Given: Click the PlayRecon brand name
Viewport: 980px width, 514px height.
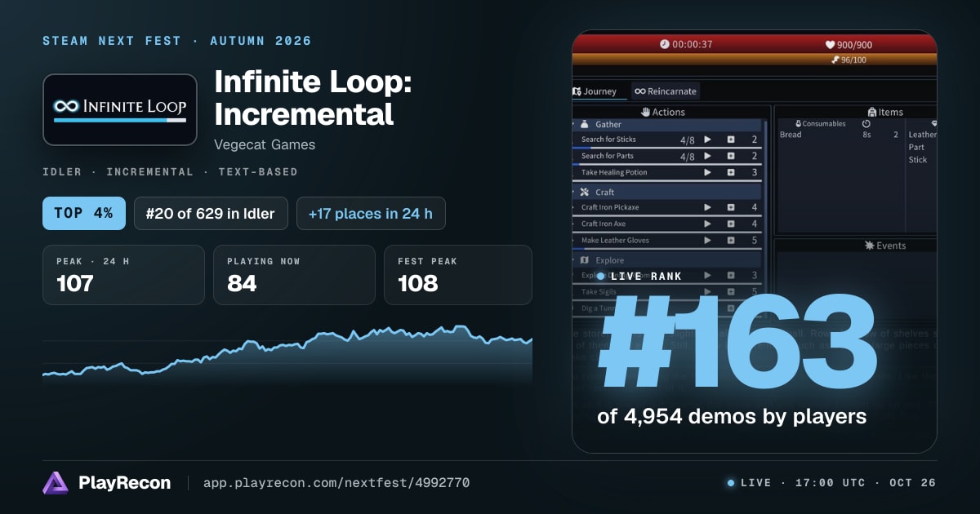Looking at the screenshot, I should (x=125, y=483).
